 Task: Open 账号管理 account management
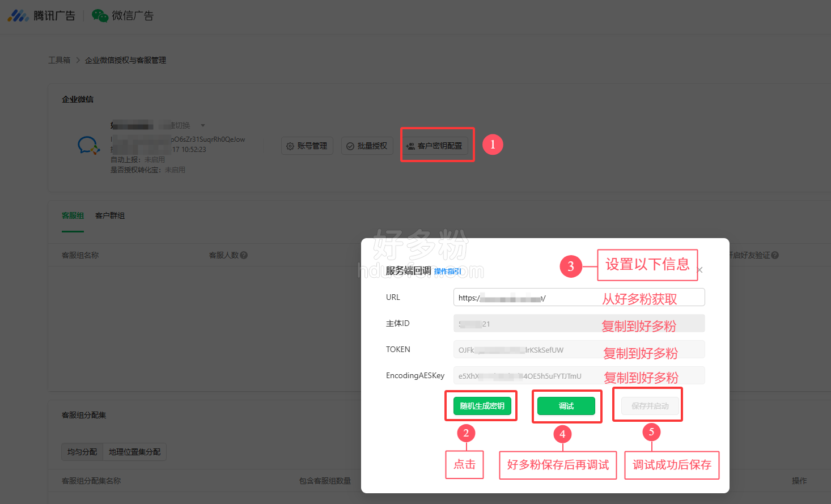(307, 146)
